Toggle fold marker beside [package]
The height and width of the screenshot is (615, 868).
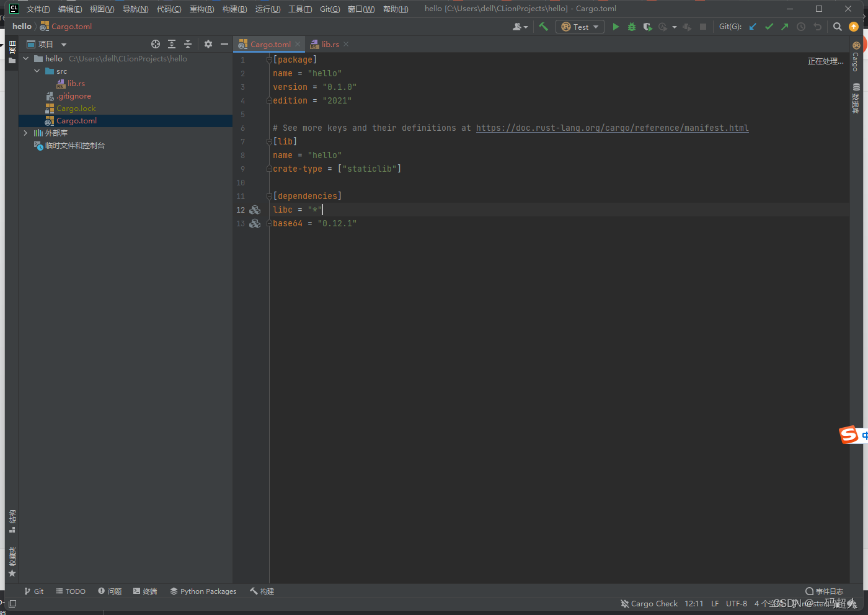[x=269, y=60]
